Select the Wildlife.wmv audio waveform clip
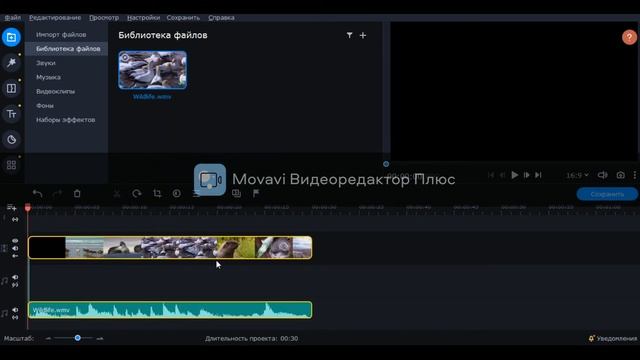This screenshot has height=360, width=640. [170, 310]
